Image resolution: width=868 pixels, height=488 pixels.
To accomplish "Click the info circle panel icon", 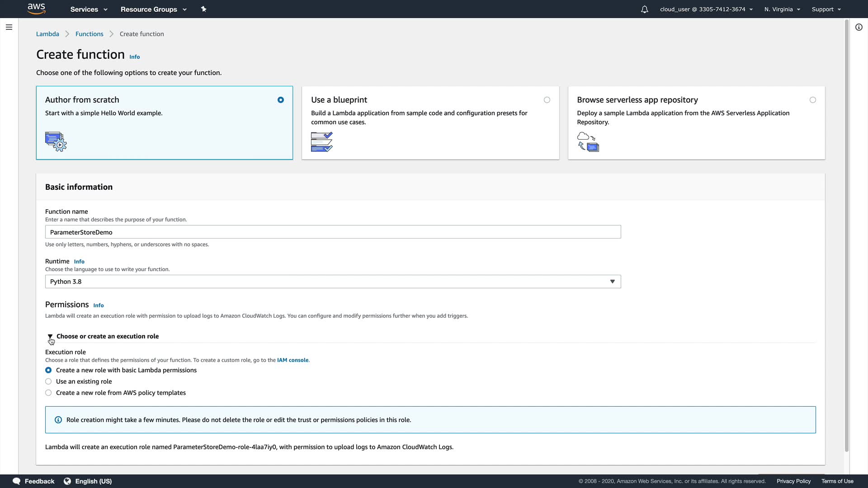I will (859, 27).
